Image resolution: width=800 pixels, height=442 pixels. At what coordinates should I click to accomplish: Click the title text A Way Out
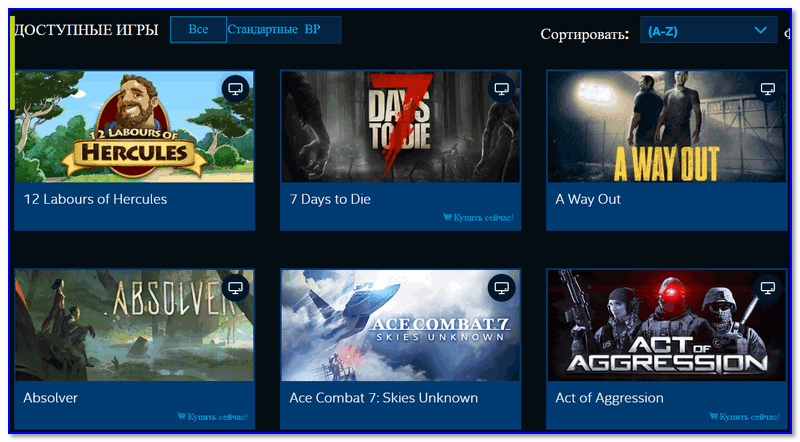coord(588,199)
